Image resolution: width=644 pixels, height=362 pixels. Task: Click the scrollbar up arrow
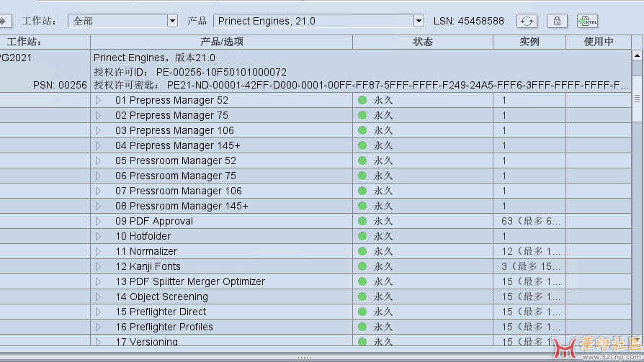tap(637, 55)
